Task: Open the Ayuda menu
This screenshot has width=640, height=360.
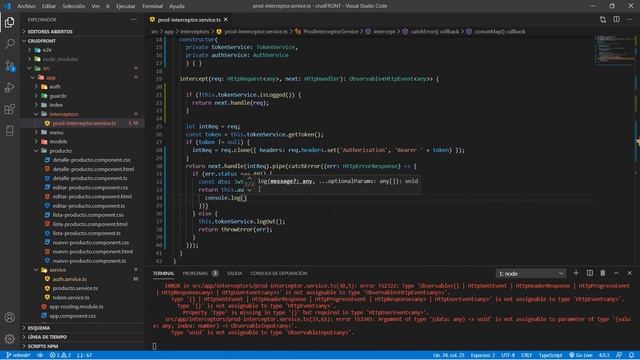Action: 177,6
